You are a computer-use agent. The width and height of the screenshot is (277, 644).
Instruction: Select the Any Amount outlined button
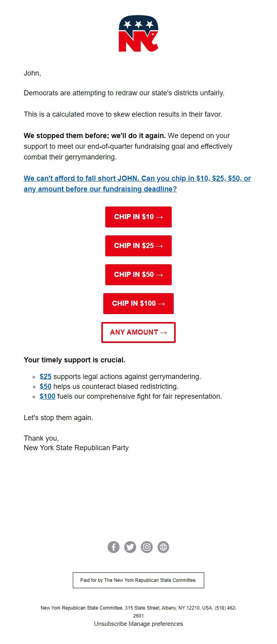click(138, 332)
